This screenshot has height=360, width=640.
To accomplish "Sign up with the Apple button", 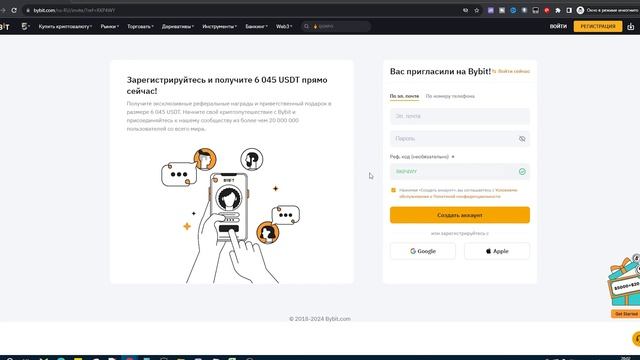I will click(497, 251).
